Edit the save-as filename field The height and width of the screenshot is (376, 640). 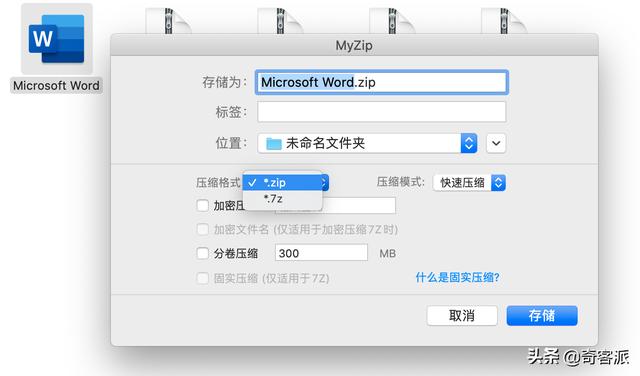(x=382, y=82)
